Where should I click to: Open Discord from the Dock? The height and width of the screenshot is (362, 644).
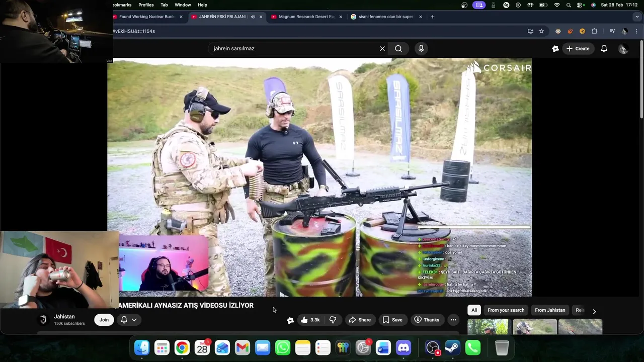[404, 348]
